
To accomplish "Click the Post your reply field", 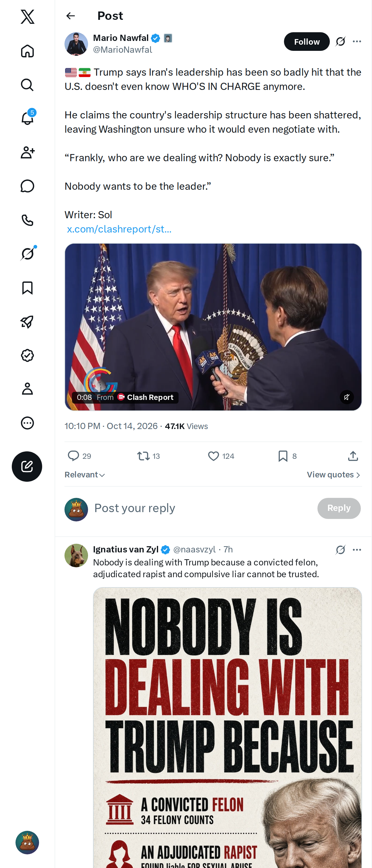I will click(202, 508).
